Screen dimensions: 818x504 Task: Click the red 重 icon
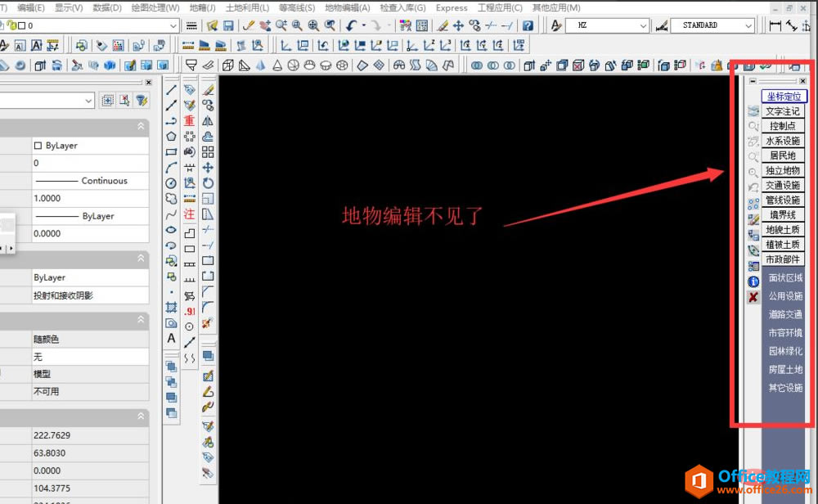[x=190, y=120]
